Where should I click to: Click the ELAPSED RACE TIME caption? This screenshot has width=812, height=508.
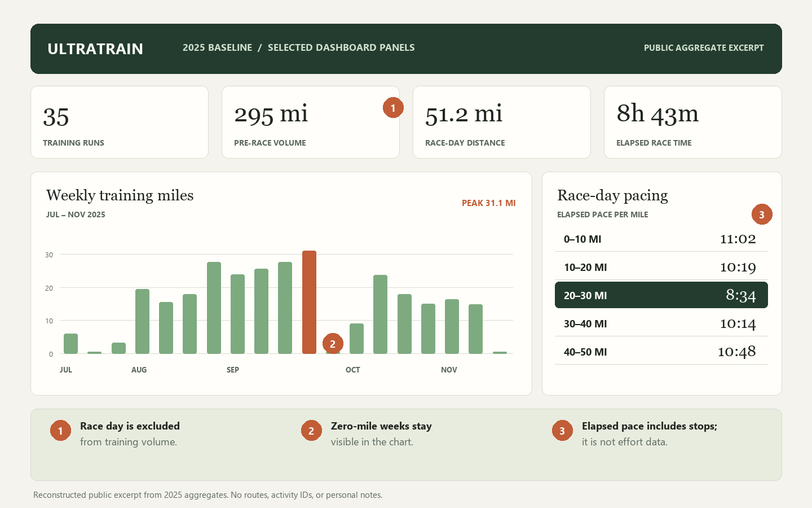[x=654, y=143]
